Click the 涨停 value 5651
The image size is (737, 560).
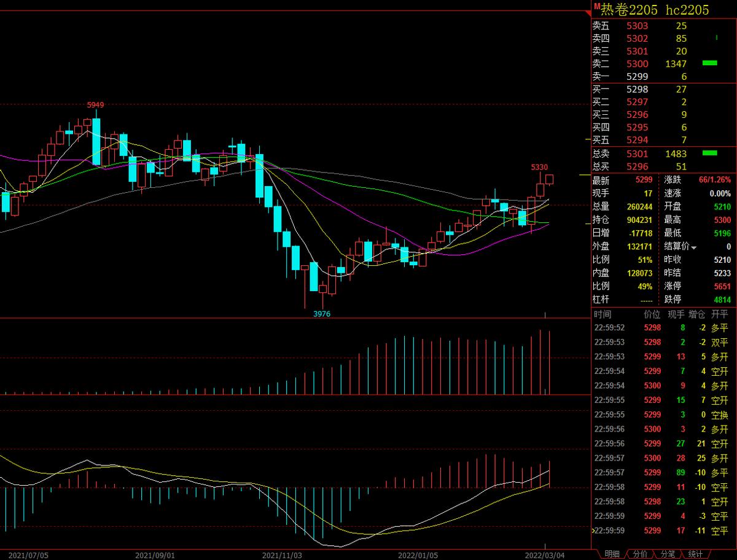pos(722,286)
